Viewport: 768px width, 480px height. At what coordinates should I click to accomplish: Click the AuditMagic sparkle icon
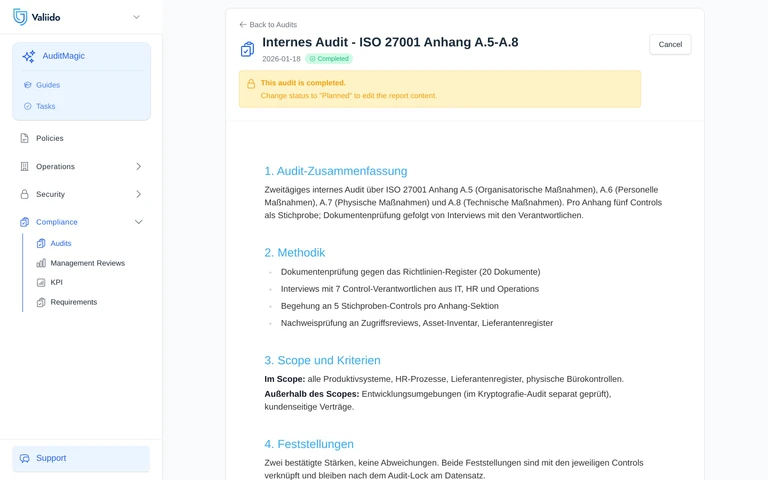coord(28,56)
